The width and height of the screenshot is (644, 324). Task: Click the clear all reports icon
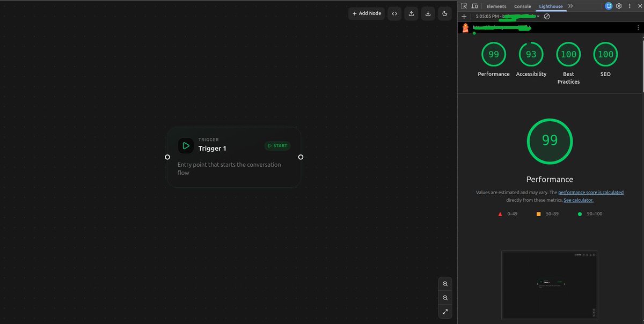[x=547, y=17]
